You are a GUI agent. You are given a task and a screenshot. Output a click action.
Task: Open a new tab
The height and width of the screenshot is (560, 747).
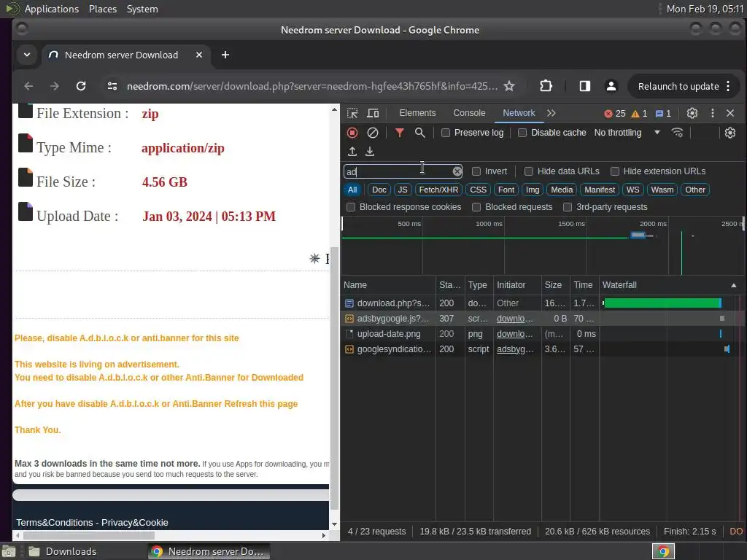tap(225, 55)
